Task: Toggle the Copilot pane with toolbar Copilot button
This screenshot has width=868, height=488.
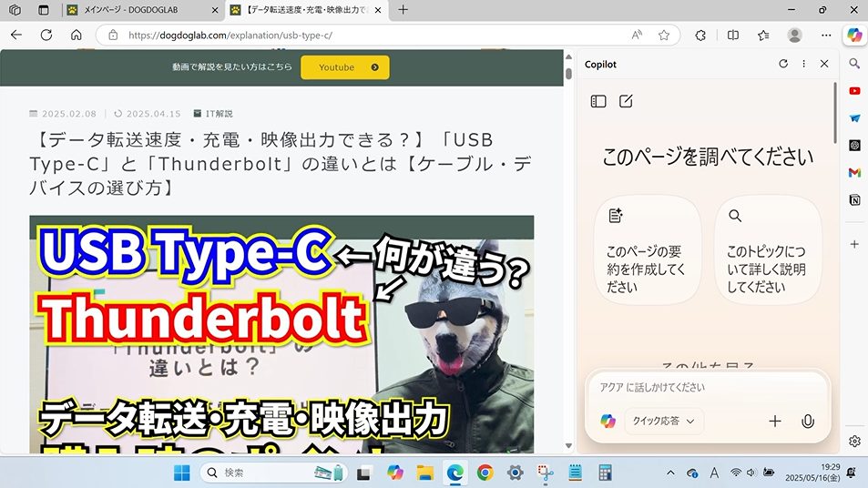Action: point(854,36)
